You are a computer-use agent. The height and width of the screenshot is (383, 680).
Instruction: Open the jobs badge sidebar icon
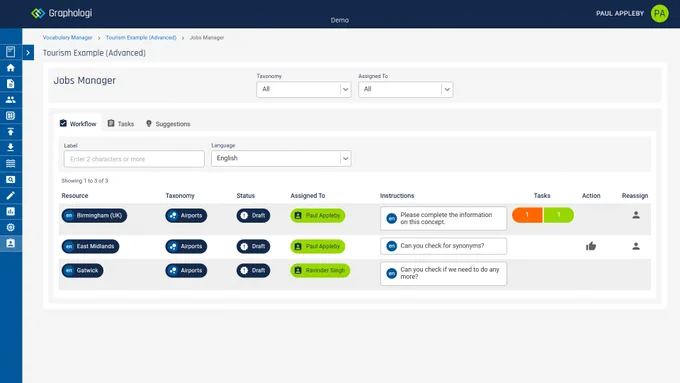coord(10,243)
